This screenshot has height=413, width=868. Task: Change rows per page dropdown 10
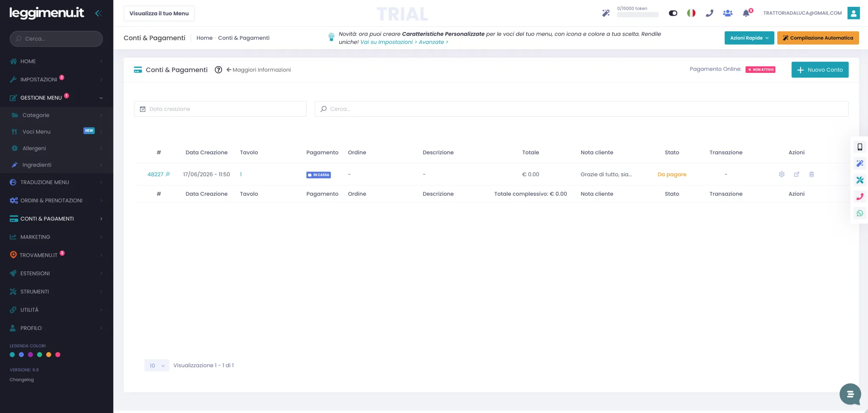[157, 366]
